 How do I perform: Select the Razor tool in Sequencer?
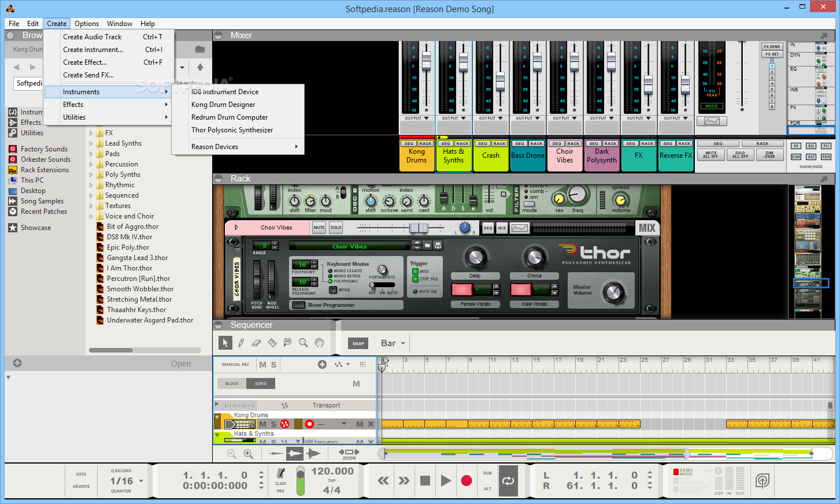coord(272,343)
